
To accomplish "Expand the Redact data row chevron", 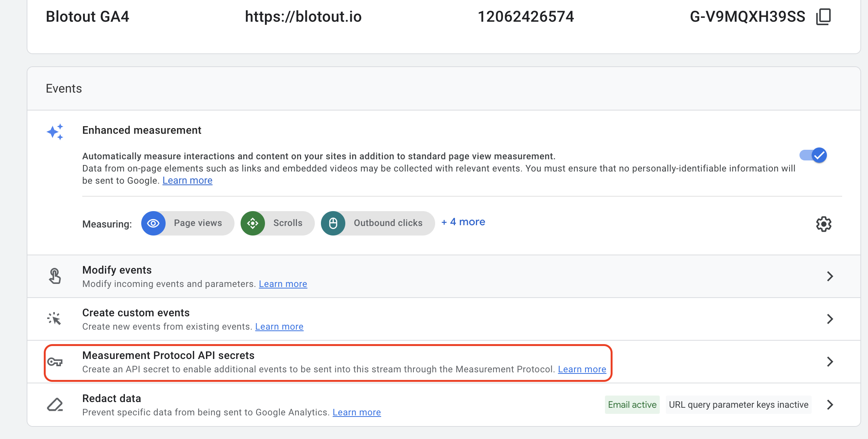I will pyautogui.click(x=830, y=405).
